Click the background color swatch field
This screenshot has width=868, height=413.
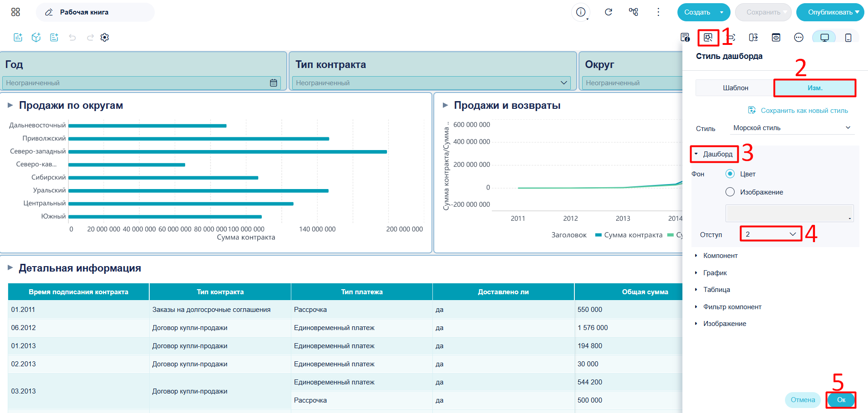click(790, 214)
